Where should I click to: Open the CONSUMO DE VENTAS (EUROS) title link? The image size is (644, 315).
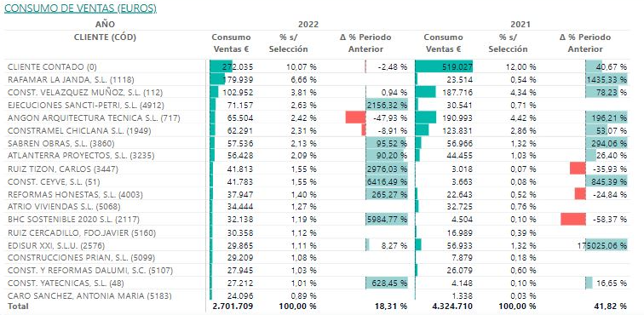(x=80, y=9)
